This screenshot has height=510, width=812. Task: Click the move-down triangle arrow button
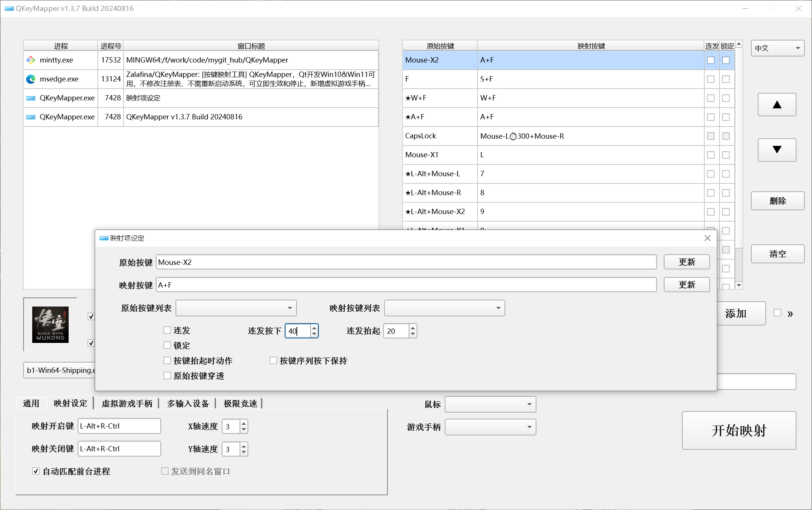coord(777,150)
